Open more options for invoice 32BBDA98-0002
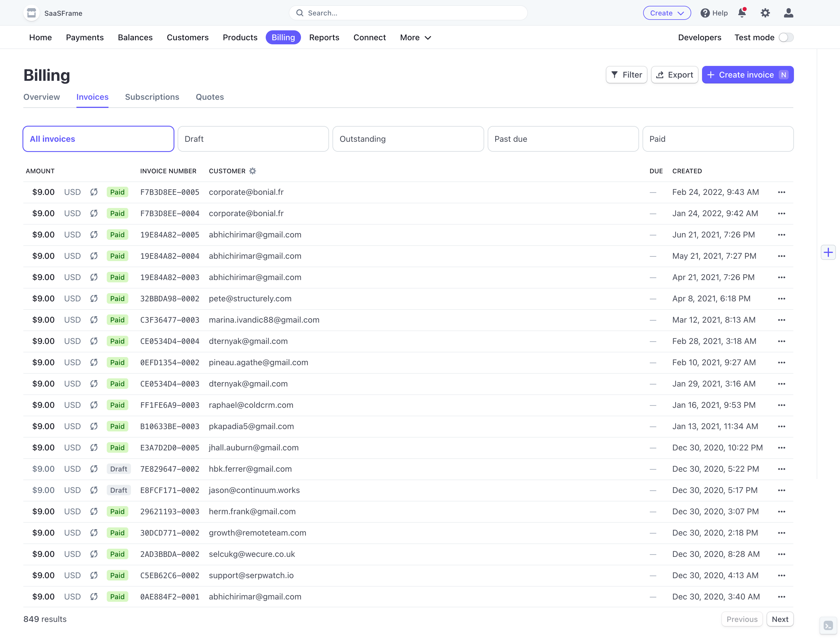840x640 pixels. 781,299
